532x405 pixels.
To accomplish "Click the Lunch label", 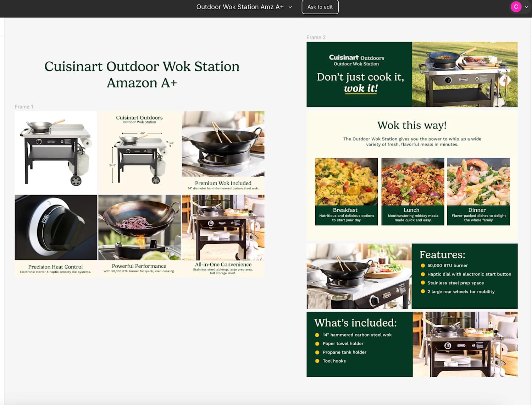I will click(411, 210).
